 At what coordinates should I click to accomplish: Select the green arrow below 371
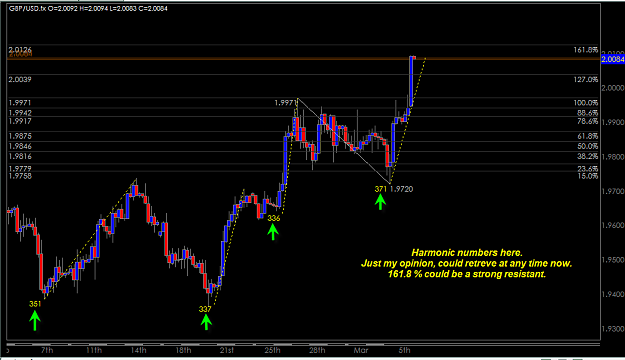pyautogui.click(x=380, y=202)
